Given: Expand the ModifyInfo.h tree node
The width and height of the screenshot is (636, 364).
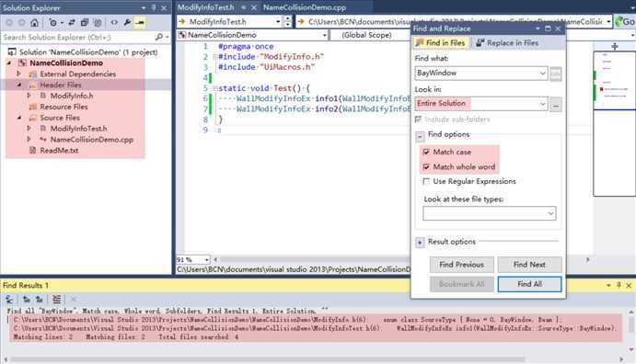Looking at the screenshot, I should point(29,96).
